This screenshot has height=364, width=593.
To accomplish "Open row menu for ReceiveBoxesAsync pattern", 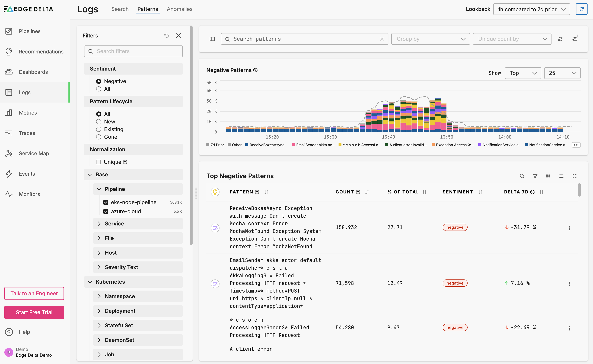I will 569,228.
